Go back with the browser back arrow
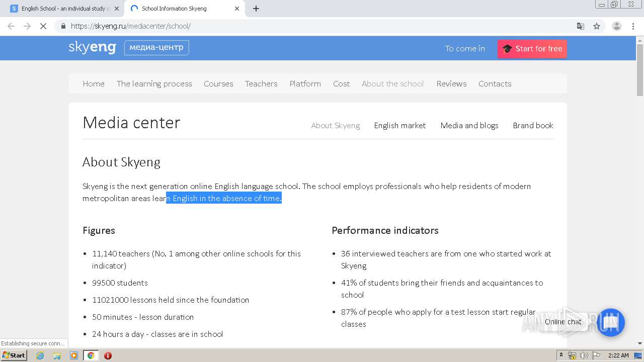Image resolution: width=644 pixels, height=362 pixels. pos(11,26)
